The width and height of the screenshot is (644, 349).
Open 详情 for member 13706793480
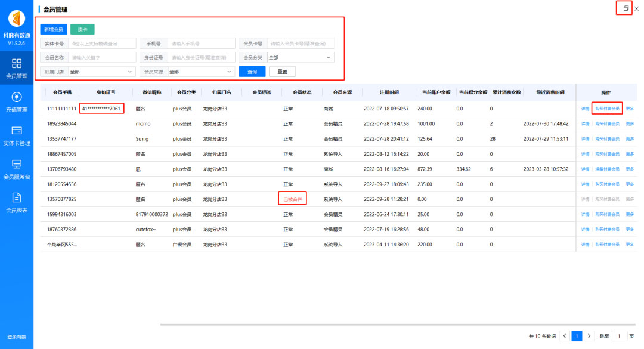click(586, 169)
